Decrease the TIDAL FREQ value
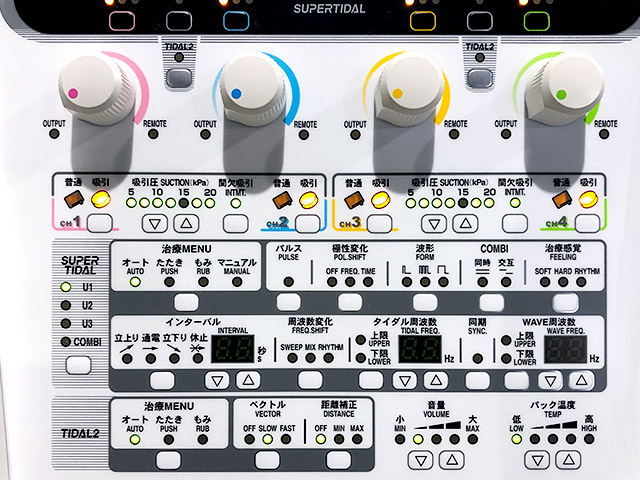 pyautogui.click(x=404, y=380)
